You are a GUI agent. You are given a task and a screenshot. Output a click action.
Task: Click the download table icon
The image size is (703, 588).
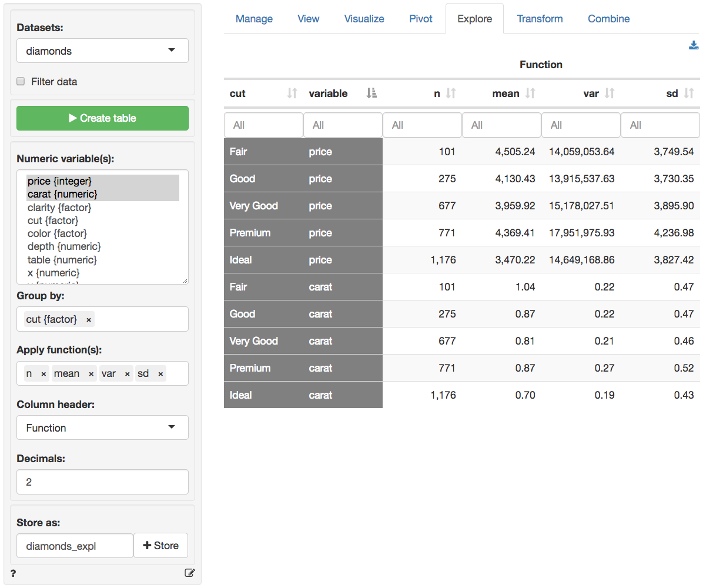tap(694, 45)
